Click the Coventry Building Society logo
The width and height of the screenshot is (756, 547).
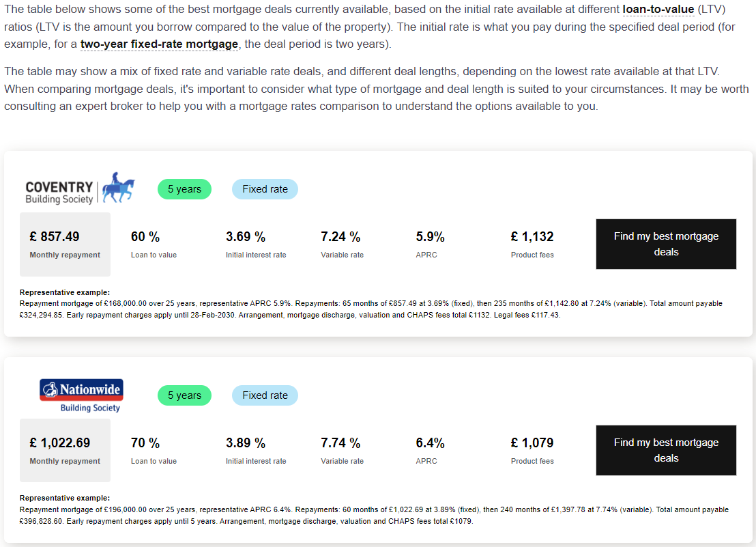click(80, 189)
